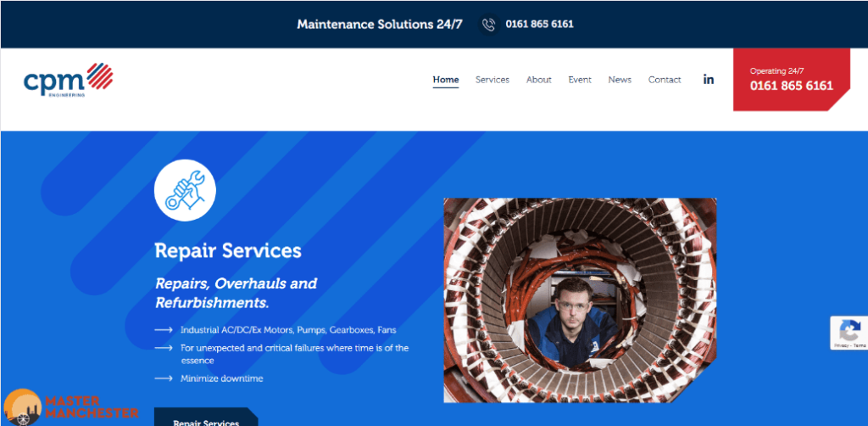Click "Industrial AC/DC/Ex Motors, Pumps, Gearboxes, Fans" line
The image size is (868, 426).
click(x=288, y=329)
